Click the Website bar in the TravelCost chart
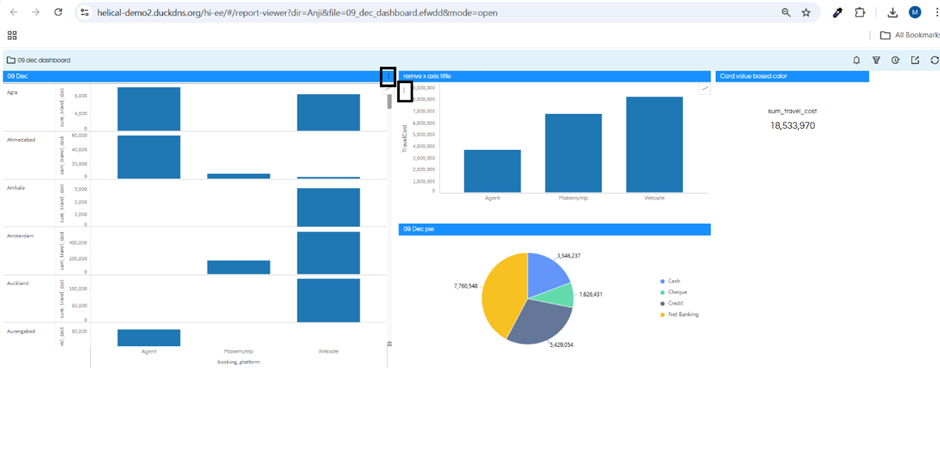940x473 pixels. [x=654, y=144]
